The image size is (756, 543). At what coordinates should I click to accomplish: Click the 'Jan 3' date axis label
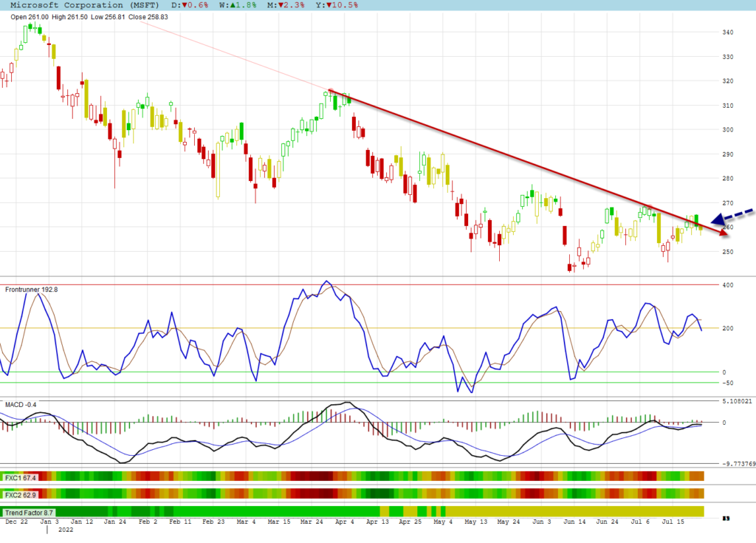[49, 522]
